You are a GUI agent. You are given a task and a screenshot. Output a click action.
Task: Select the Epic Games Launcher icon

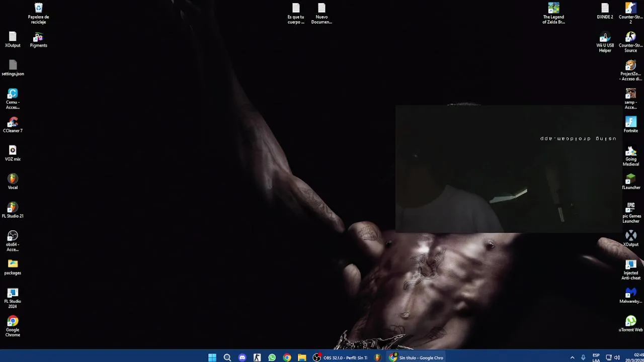[x=631, y=213]
